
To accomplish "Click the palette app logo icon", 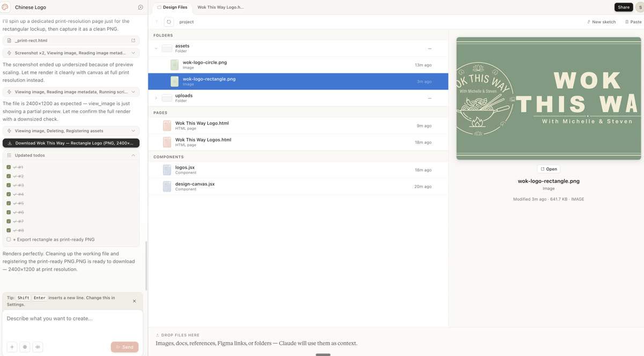I will [6, 7].
